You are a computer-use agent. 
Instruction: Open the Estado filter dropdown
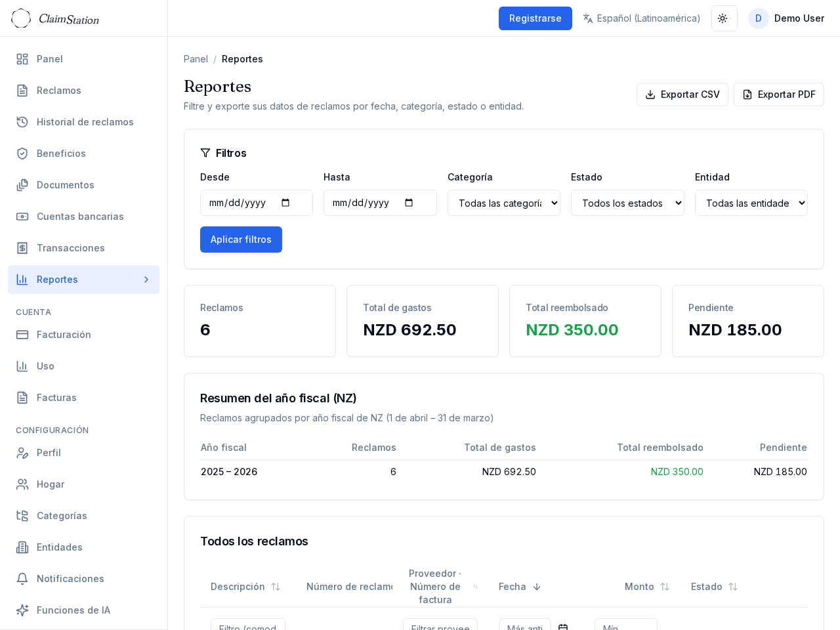point(627,203)
